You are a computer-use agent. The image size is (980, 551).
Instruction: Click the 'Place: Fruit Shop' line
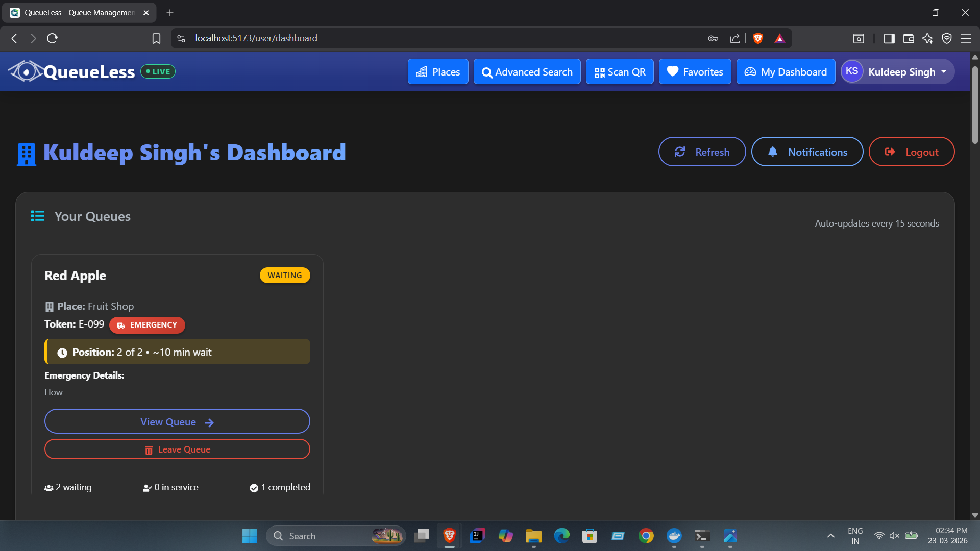(89, 306)
